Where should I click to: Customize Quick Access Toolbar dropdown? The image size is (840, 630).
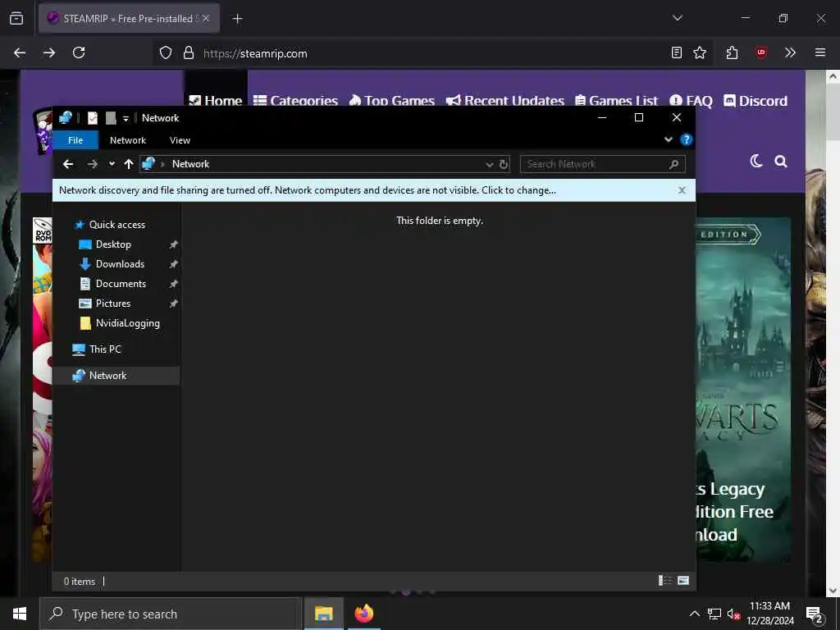(126, 118)
